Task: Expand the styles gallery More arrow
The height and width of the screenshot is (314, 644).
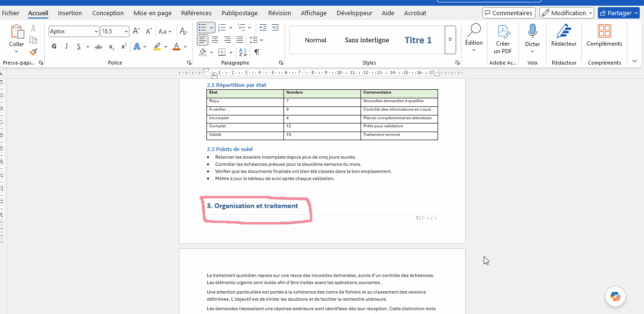Action: [450, 40]
